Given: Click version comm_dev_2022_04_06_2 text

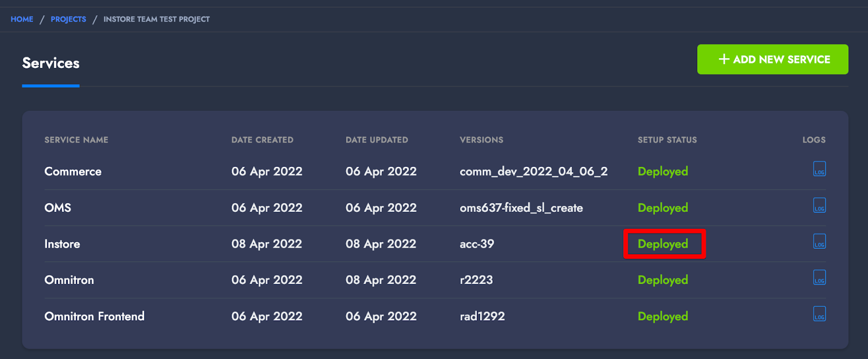Looking at the screenshot, I should coord(533,172).
